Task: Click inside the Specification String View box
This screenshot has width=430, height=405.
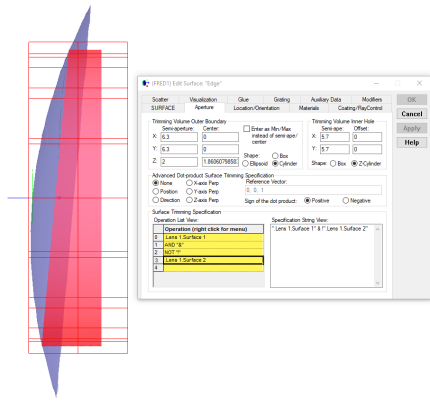Action: [x=322, y=256]
